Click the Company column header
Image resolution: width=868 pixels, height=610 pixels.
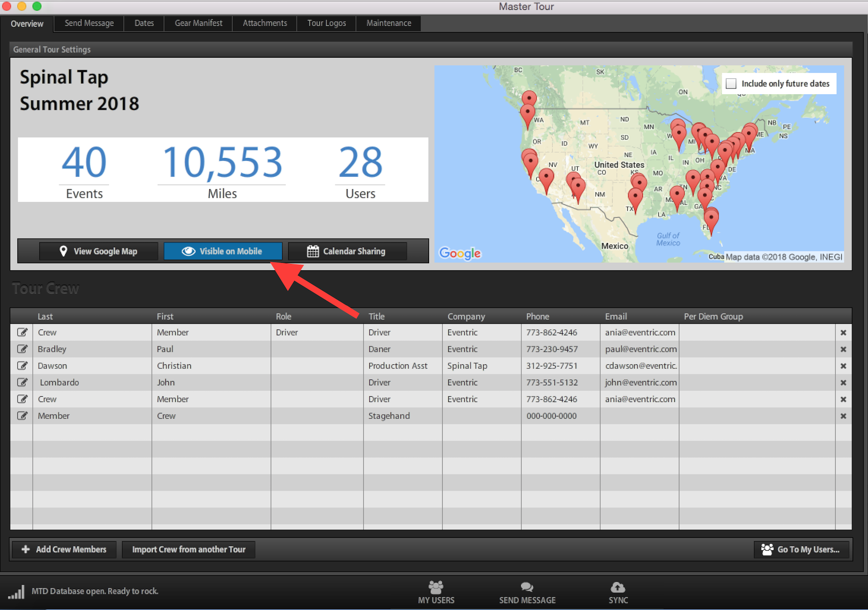482,316
